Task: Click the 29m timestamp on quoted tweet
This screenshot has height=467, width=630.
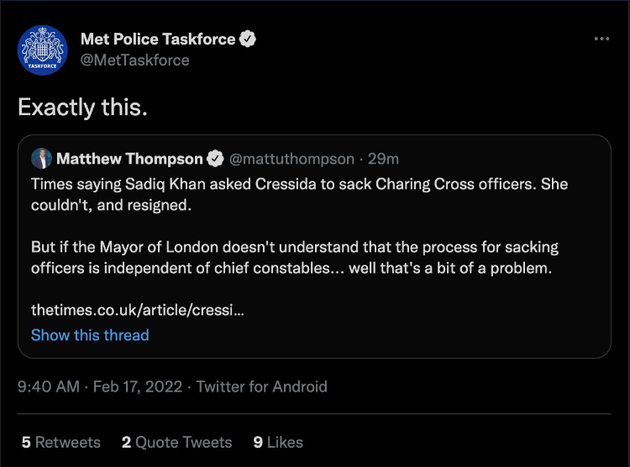Action: [383, 159]
